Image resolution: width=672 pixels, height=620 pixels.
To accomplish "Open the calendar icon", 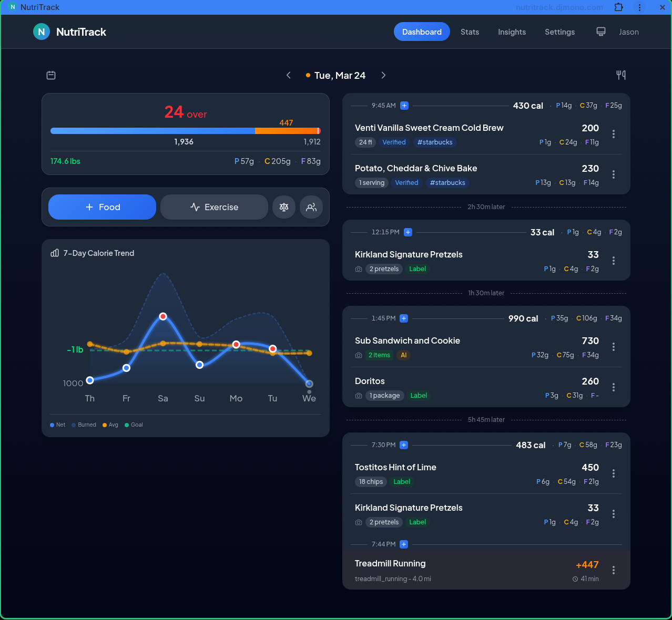I will pyautogui.click(x=51, y=75).
